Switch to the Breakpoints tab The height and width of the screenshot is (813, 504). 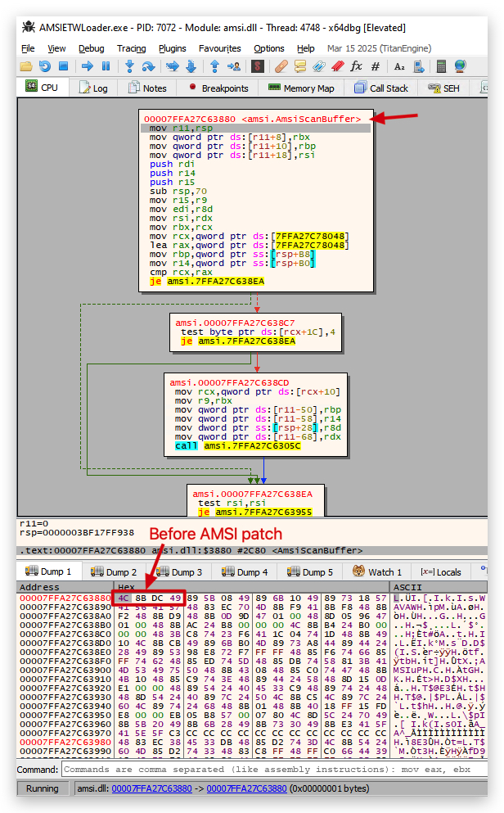[218, 88]
